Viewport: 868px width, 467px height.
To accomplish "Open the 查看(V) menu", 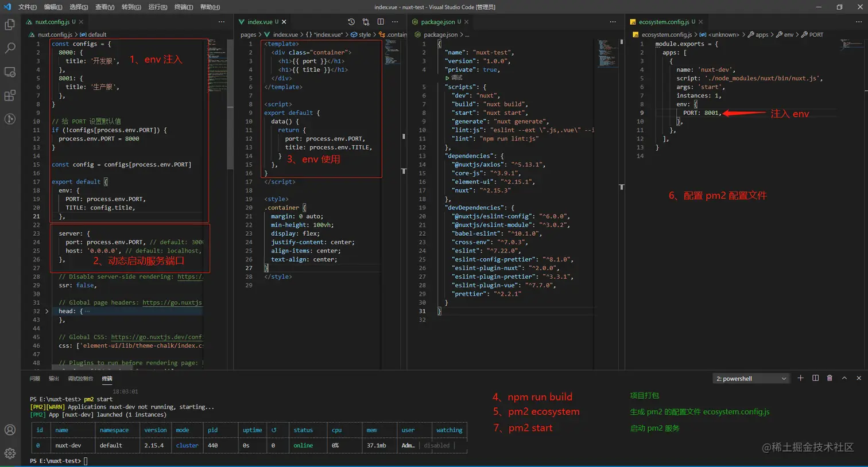I will (104, 7).
